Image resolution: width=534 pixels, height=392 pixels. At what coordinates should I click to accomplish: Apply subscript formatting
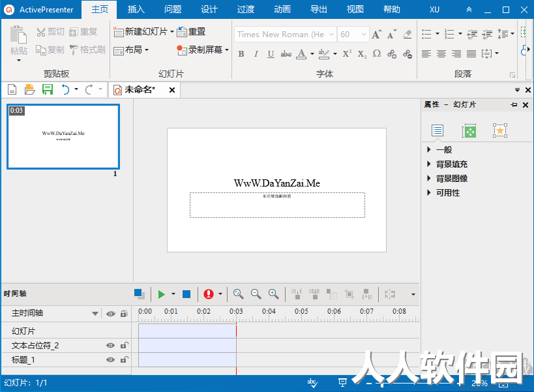[362, 54]
